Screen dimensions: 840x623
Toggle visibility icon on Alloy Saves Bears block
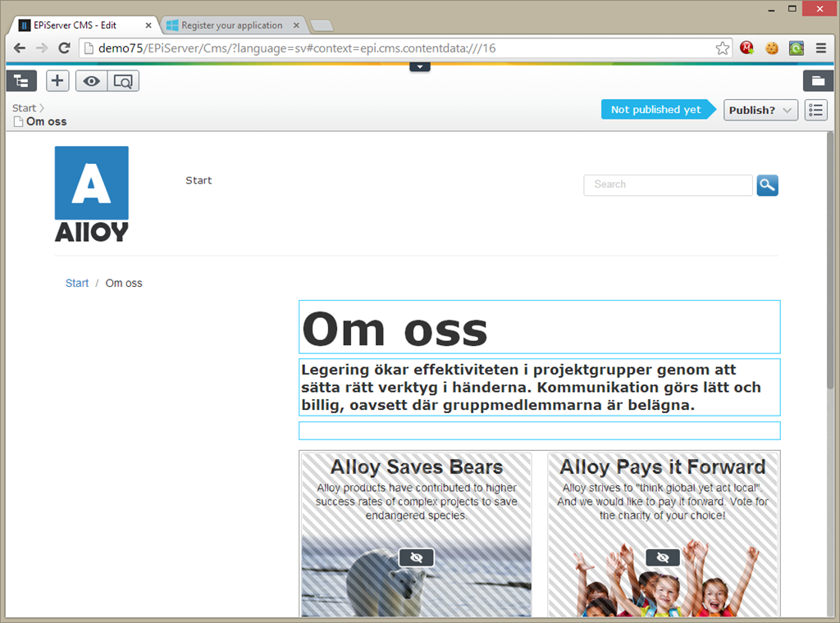[416, 557]
